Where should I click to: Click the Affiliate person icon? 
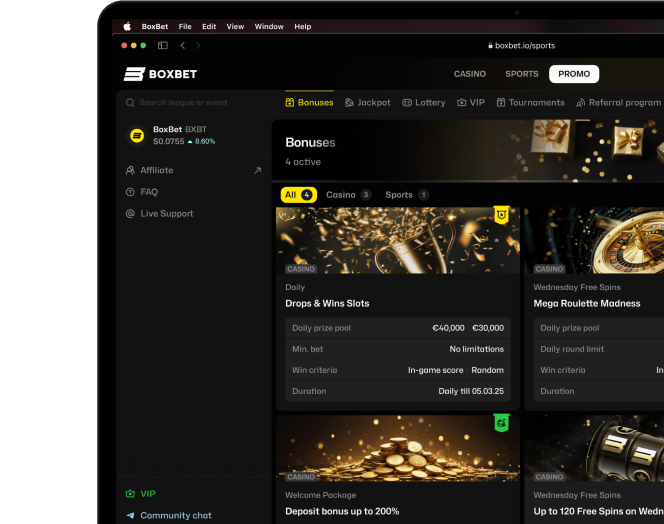click(130, 170)
